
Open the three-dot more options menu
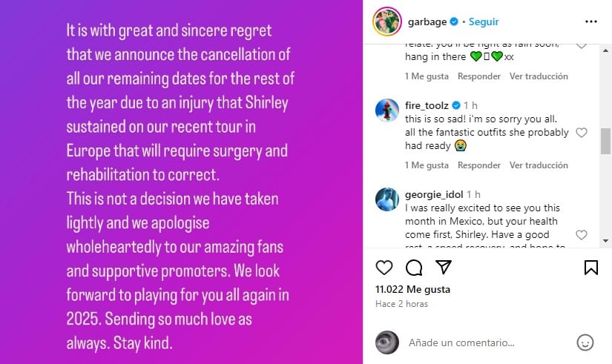point(591,21)
